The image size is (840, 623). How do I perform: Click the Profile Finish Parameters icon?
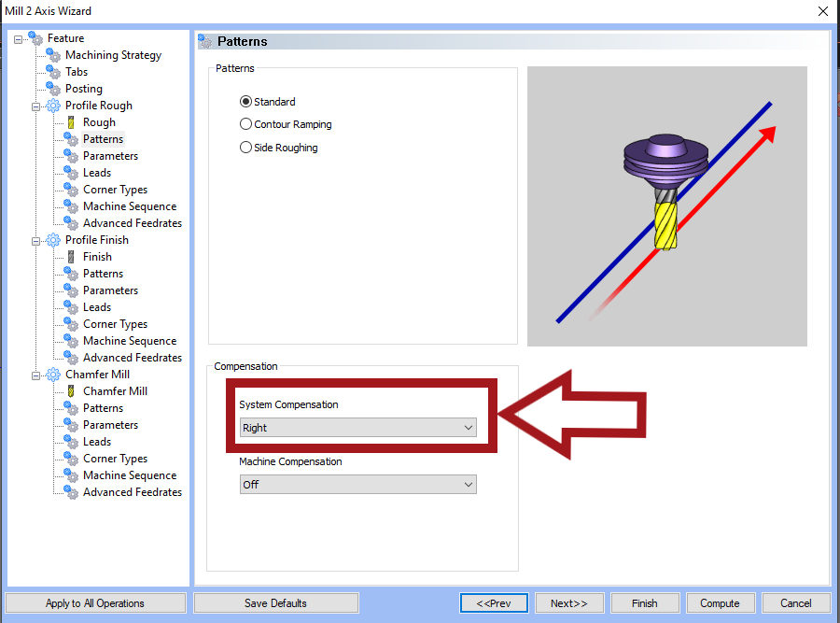(x=71, y=290)
